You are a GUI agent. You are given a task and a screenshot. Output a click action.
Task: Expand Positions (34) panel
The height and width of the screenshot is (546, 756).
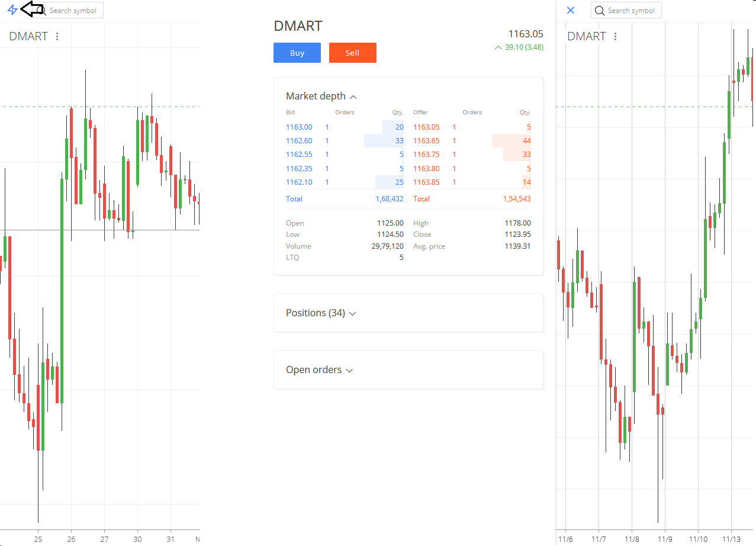click(x=321, y=313)
